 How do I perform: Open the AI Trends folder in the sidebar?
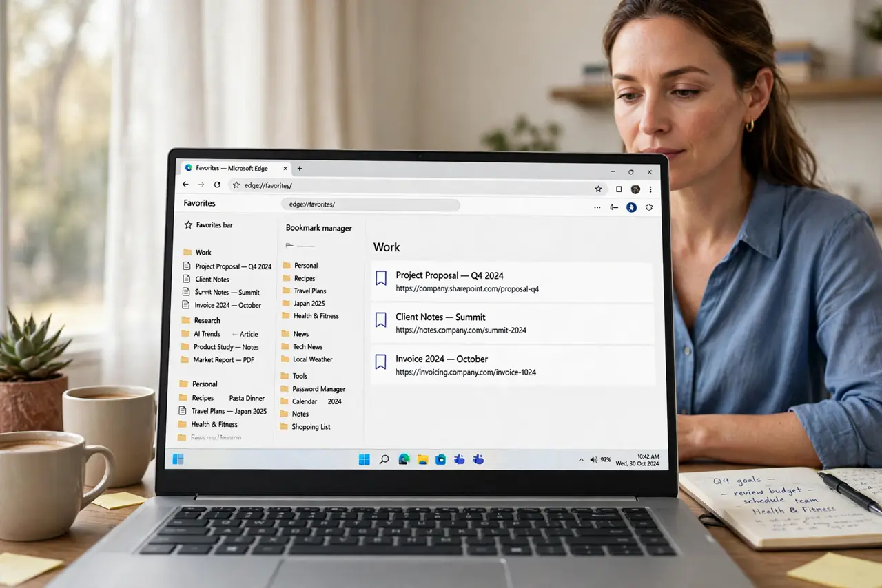coord(200,334)
